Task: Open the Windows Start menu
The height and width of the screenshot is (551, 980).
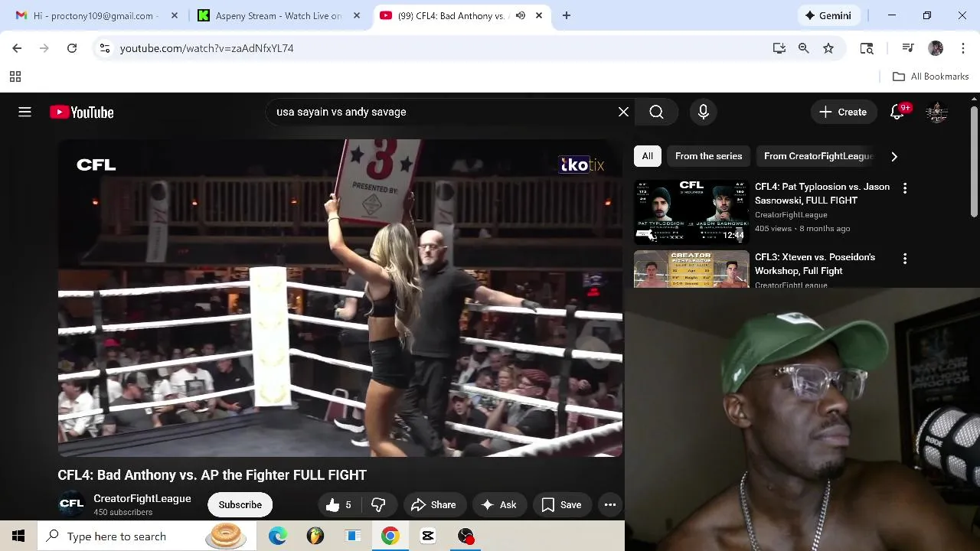Action: tap(18, 536)
